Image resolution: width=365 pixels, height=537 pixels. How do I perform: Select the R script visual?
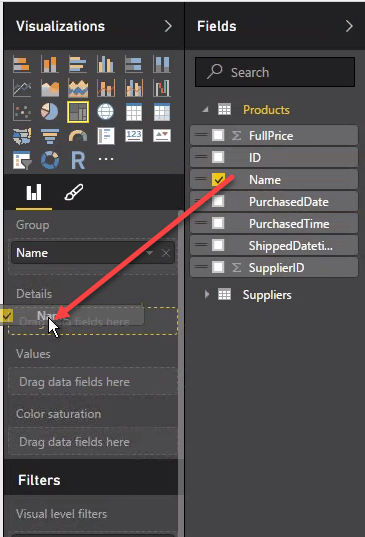[78, 160]
